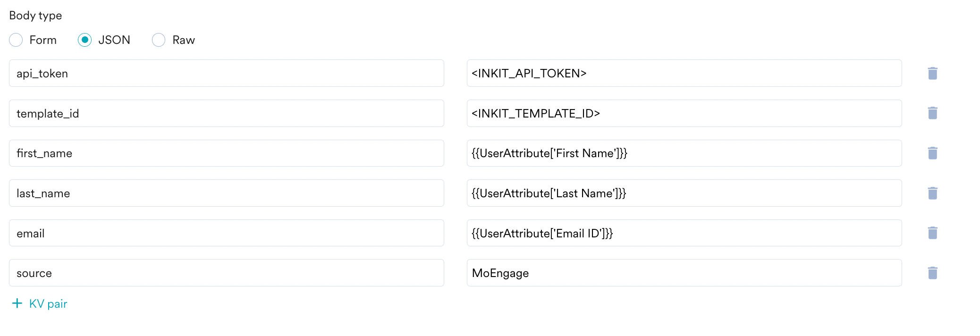Image resolution: width=980 pixels, height=336 pixels.
Task: Focus the Email ID attribute value field
Action: click(684, 233)
